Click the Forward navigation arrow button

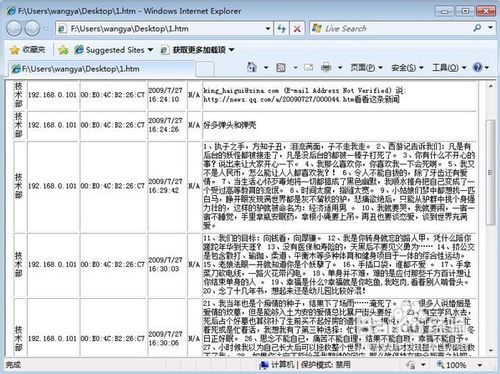tap(32, 29)
